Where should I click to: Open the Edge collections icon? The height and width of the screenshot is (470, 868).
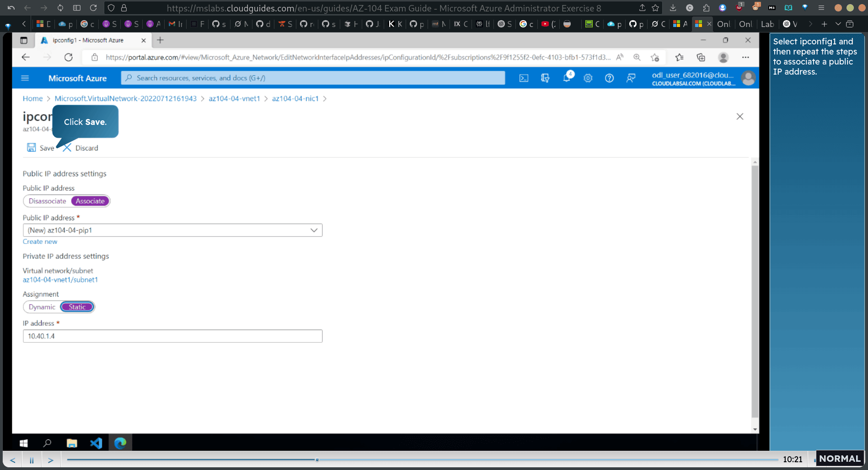[701, 57]
